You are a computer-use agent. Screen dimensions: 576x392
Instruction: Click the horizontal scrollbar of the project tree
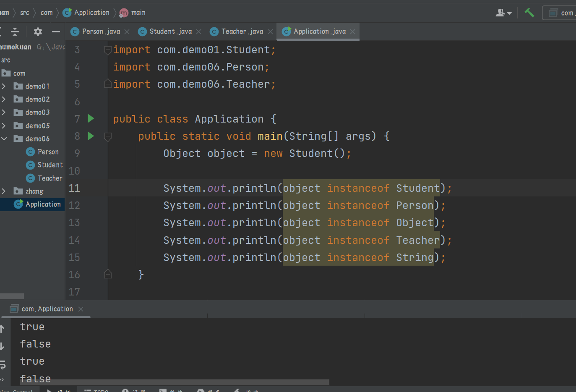click(12, 296)
